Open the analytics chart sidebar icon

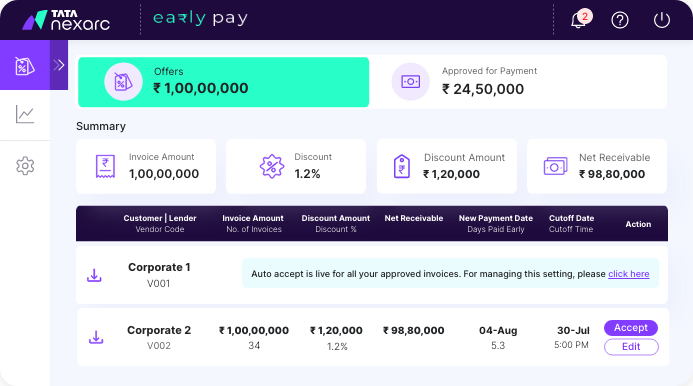pyautogui.click(x=25, y=115)
